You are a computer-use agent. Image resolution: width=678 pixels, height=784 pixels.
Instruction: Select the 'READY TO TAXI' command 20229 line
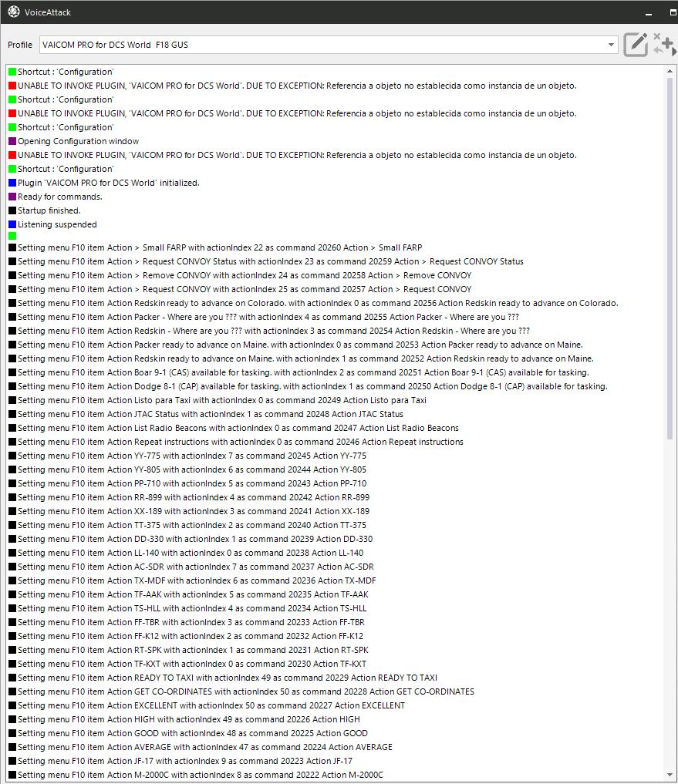(223, 678)
